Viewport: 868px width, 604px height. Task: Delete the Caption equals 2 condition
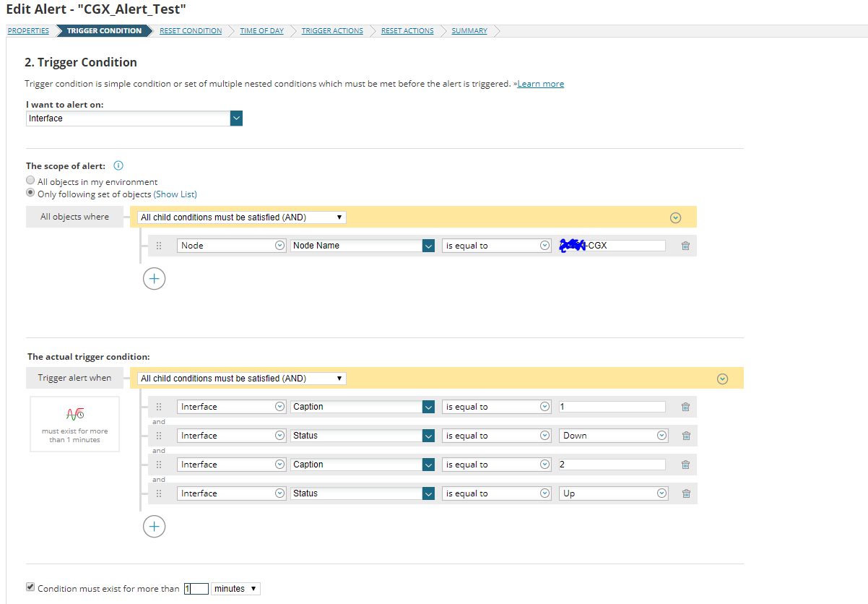[685, 465]
